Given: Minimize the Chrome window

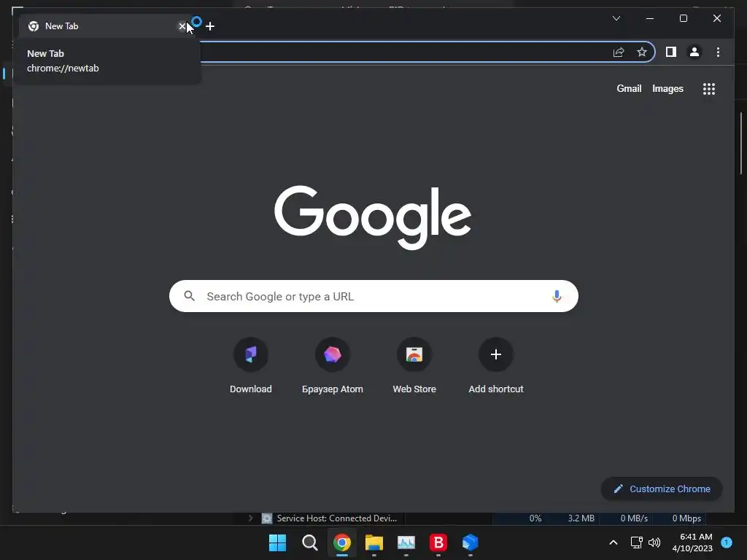Looking at the screenshot, I should (650, 18).
